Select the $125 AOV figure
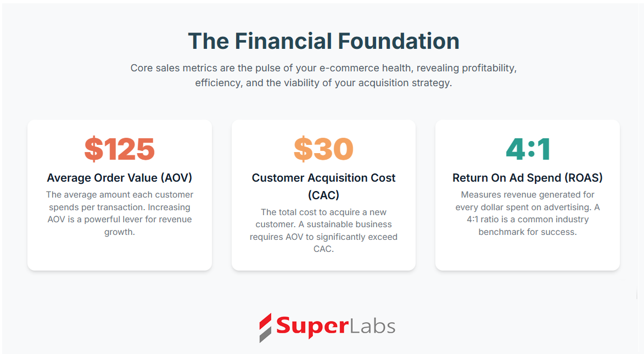The height and width of the screenshot is (354, 644). pyautogui.click(x=120, y=149)
